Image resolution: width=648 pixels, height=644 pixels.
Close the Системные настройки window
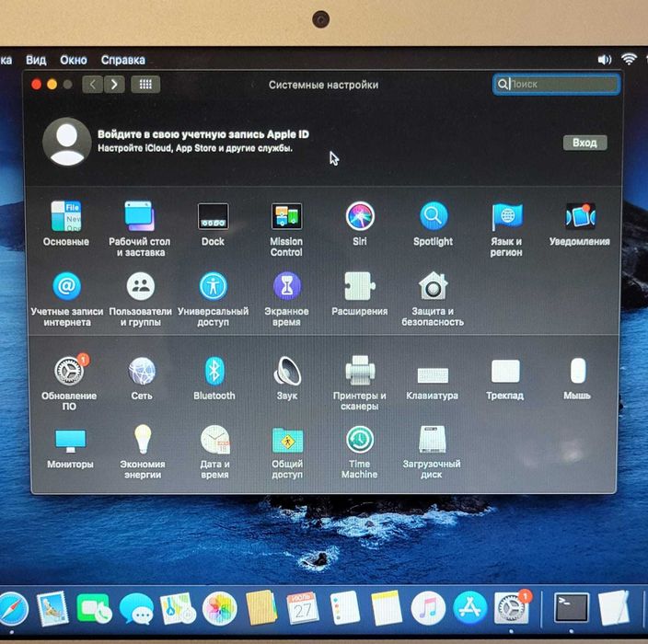tap(37, 85)
